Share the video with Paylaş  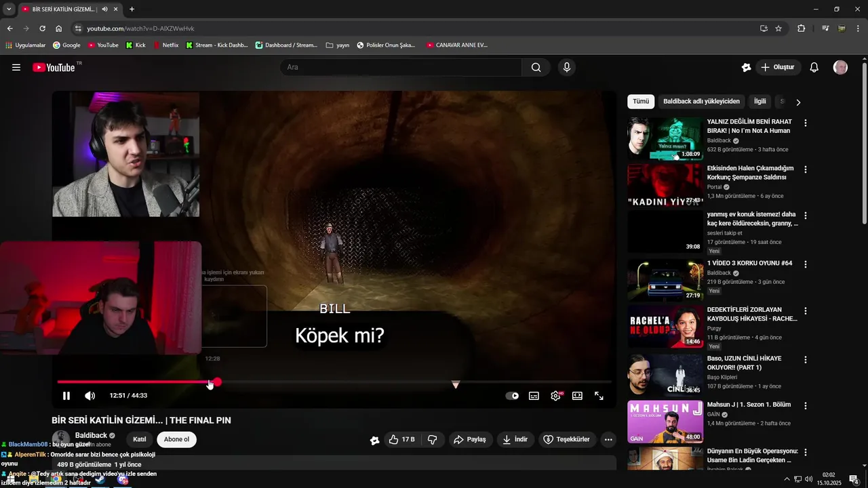point(470,439)
